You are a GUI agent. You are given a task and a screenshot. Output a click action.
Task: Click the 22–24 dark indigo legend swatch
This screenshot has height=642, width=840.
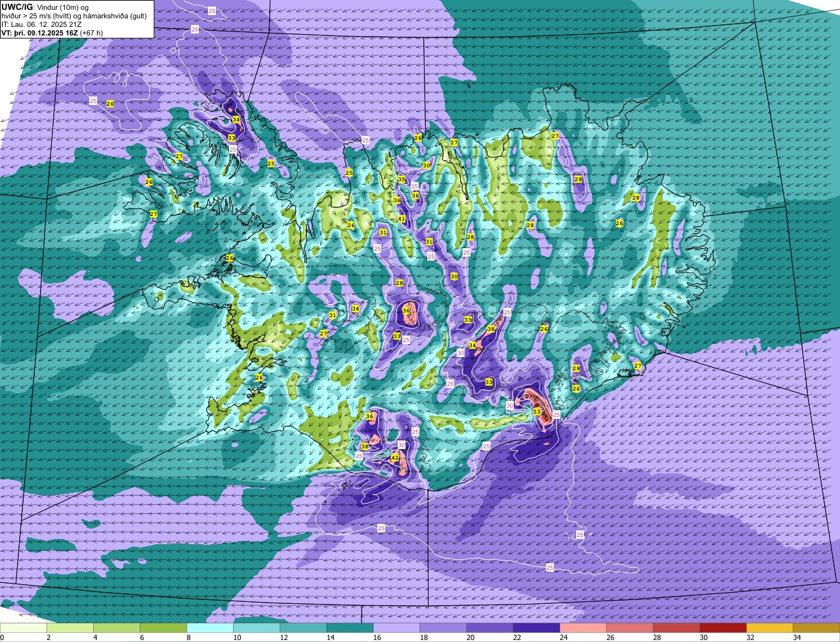point(537,628)
